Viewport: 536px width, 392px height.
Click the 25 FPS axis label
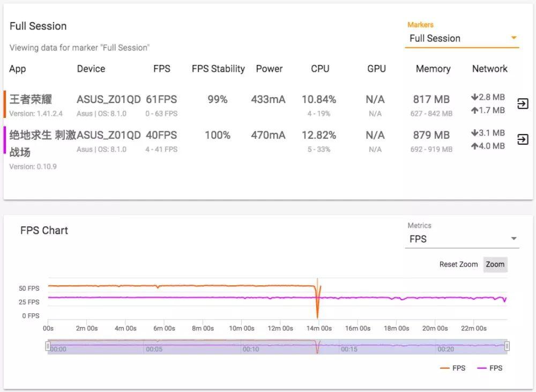click(29, 302)
